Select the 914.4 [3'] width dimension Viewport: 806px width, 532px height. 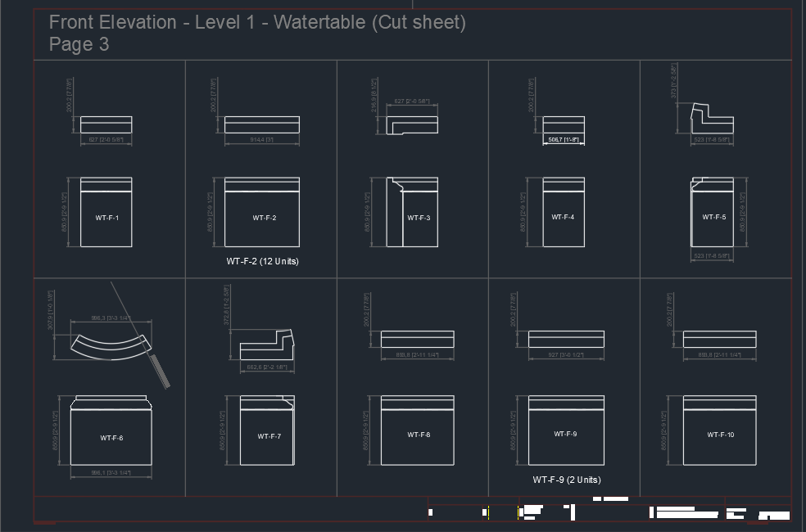point(261,140)
